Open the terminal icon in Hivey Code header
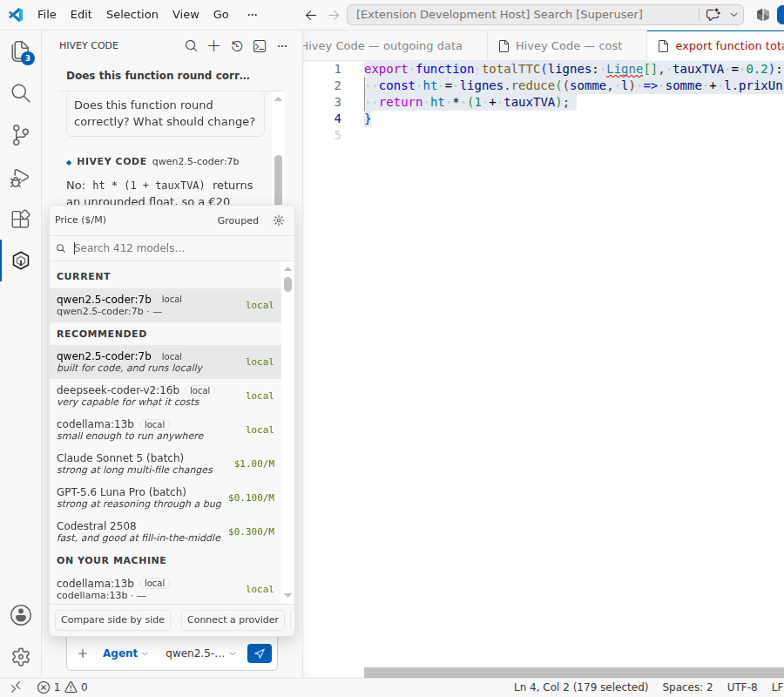784x697 pixels. (x=260, y=46)
